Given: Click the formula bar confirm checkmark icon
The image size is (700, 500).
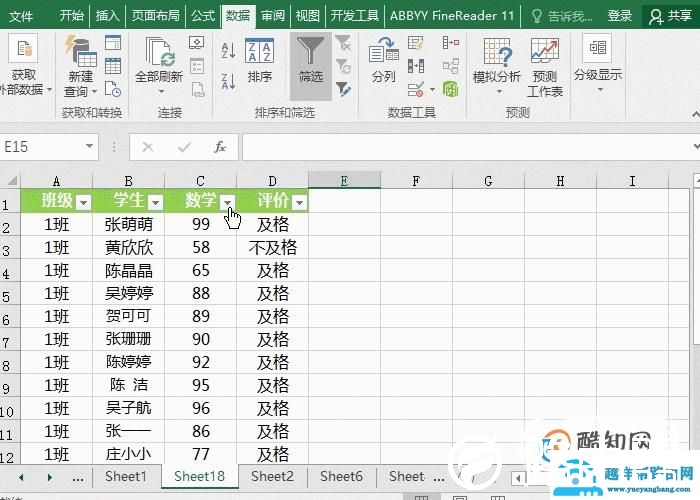Looking at the screenshot, I should [x=184, y=147].
